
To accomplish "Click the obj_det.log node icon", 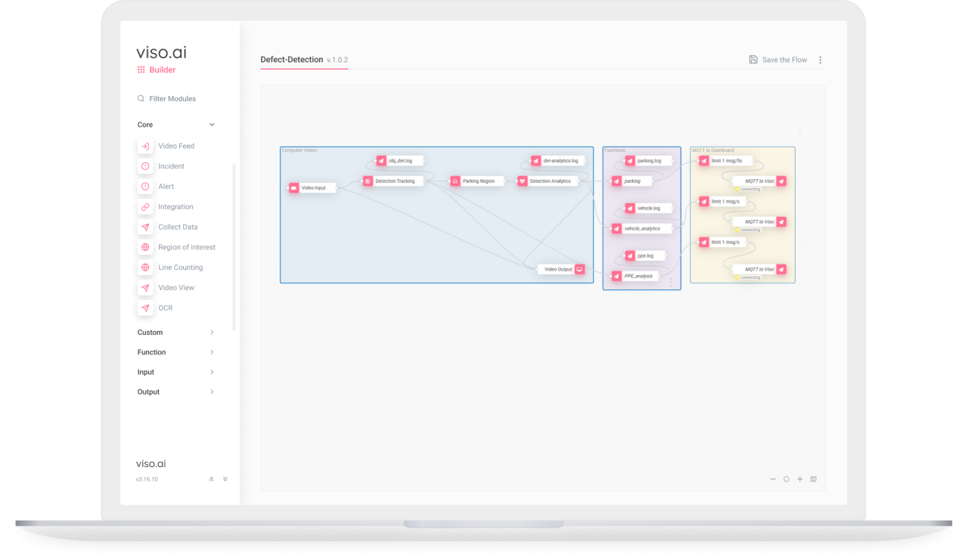I will (x=382, y=161).
